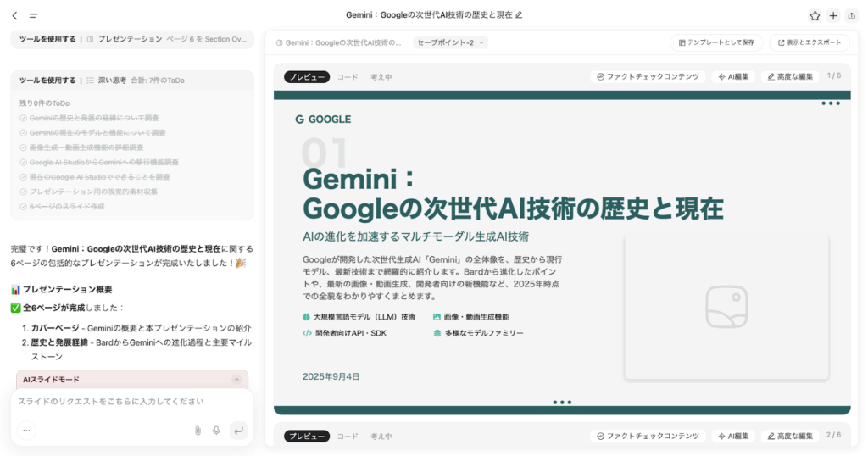Click the plus icon to start new
This screenshot has width=868, height=456.
point(833,15)
